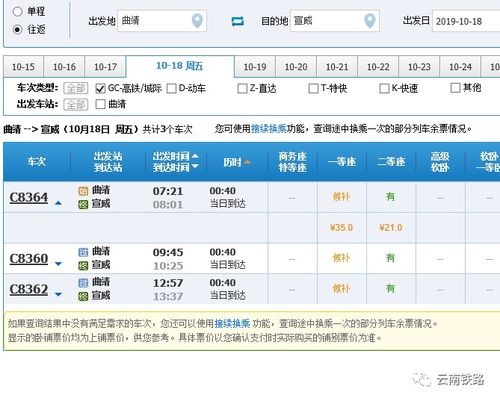This screenshot has width=500, height=401.
Task: Select the 往返 round-trip radio button
Action: point(17,30)
